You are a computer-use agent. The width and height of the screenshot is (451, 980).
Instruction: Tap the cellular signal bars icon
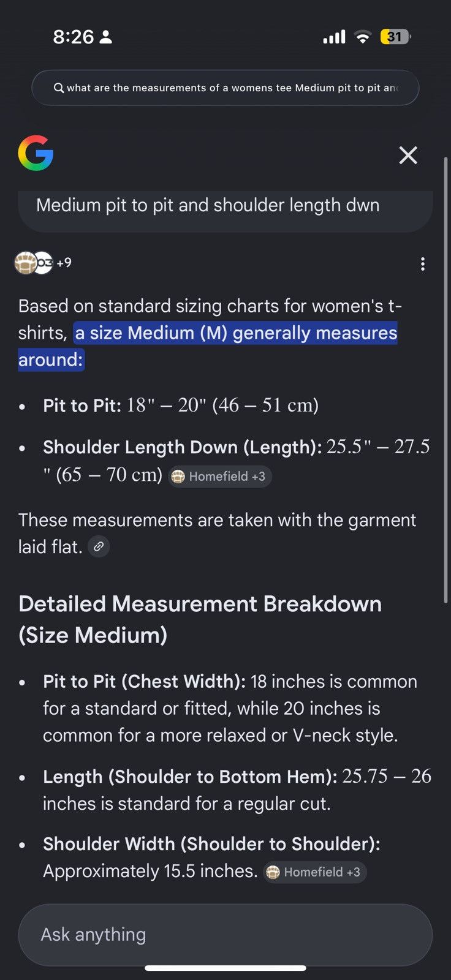tap(335, 37)
